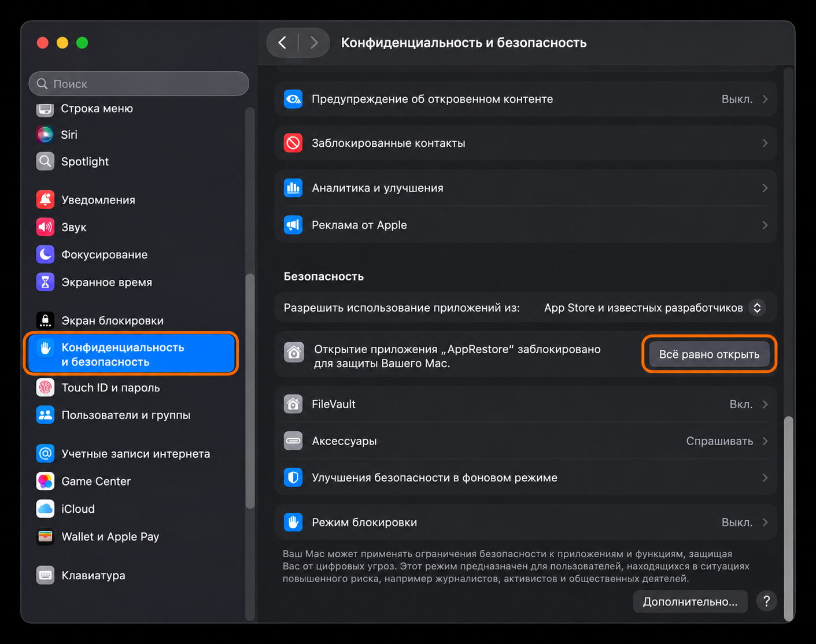Click the Поиск search field
Viewport: 816px width, 644px height.
(x=139, y=84)
